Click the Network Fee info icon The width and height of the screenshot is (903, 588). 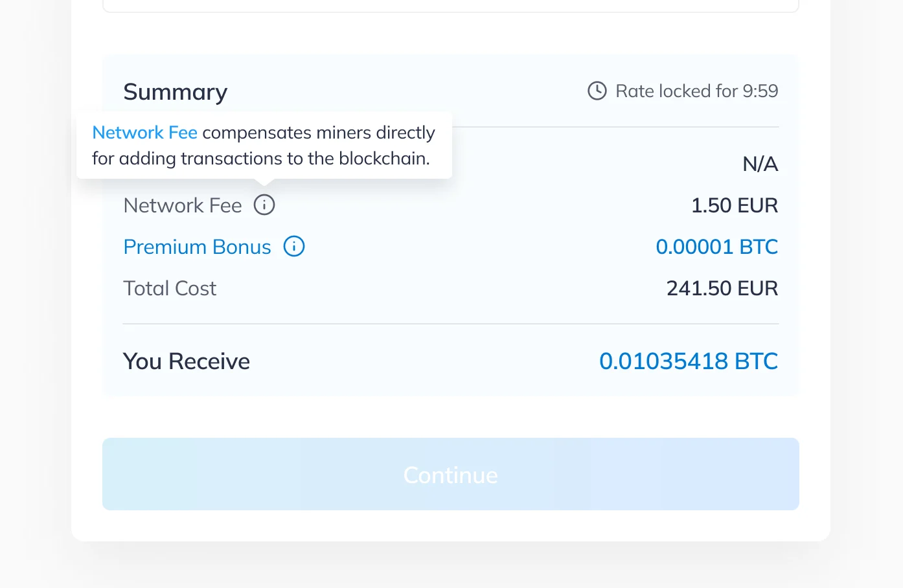(x=264, y=205)
